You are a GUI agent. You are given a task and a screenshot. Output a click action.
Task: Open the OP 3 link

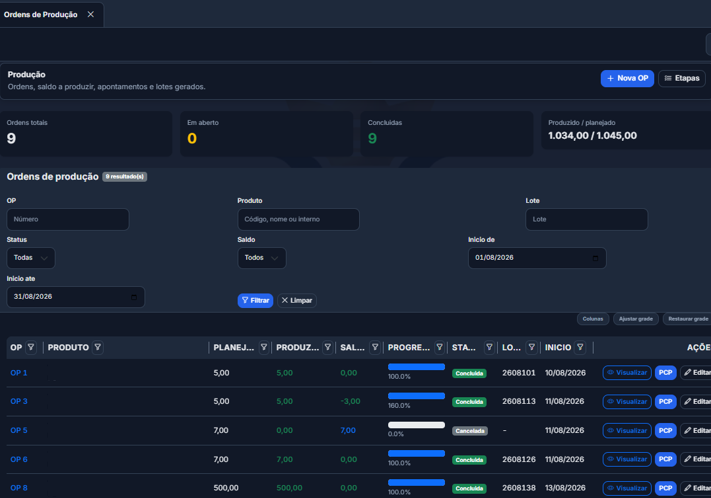pyautogui.click(x=19, y=401)
